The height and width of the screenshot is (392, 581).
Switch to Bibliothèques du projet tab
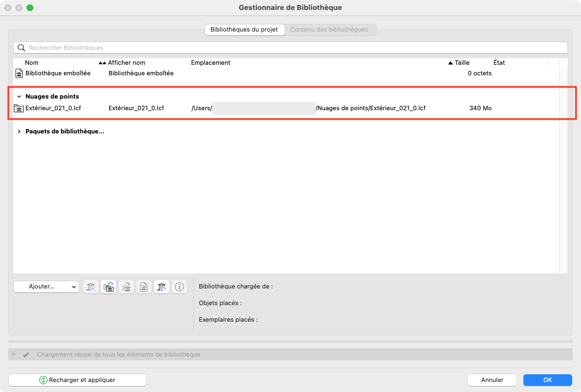point(244,30)
